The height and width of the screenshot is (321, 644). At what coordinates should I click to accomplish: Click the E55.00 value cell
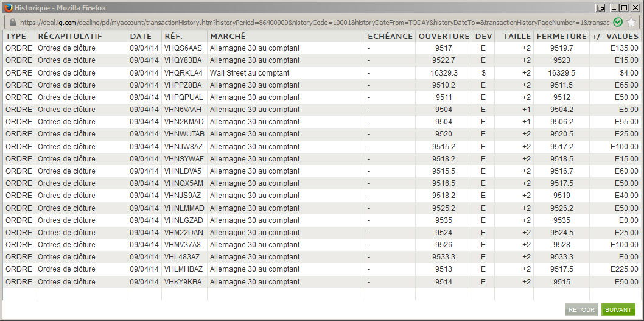(x=627, y=122)
